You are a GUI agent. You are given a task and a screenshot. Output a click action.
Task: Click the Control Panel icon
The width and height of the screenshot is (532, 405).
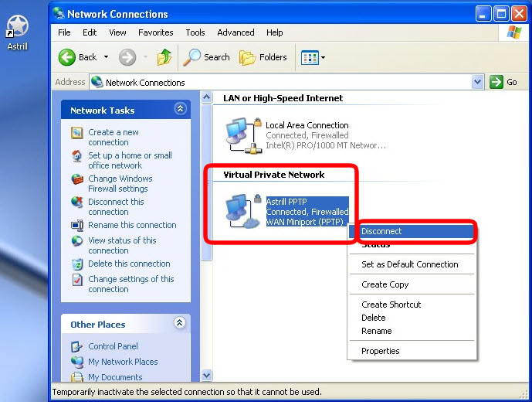click(x=76, y=346)
